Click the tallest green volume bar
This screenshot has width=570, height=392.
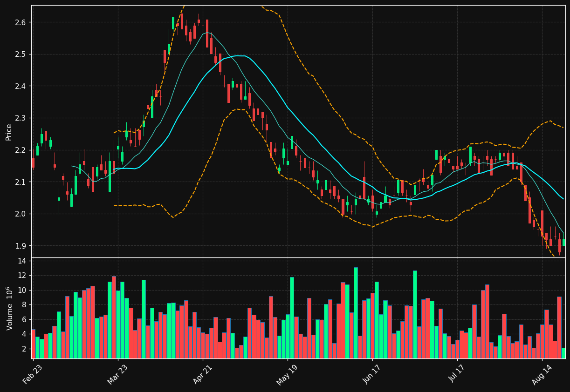(356, 313)
